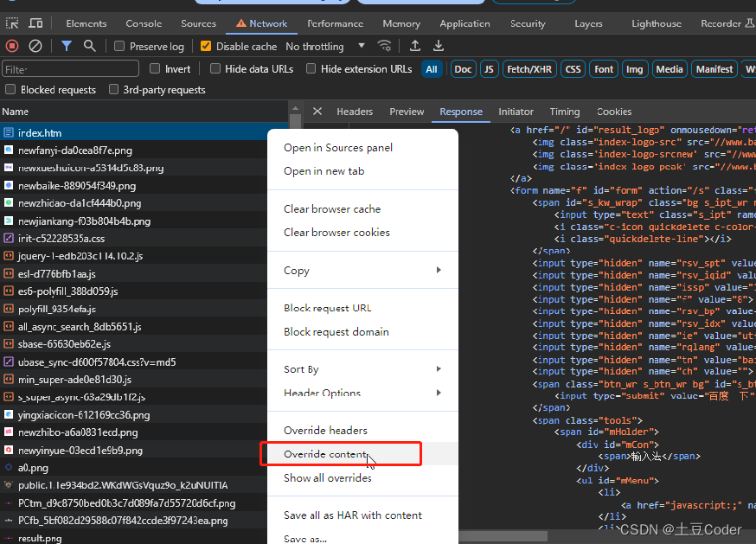Clear the network log
Screen dimensions: 756x544
(x=35, y=46)
